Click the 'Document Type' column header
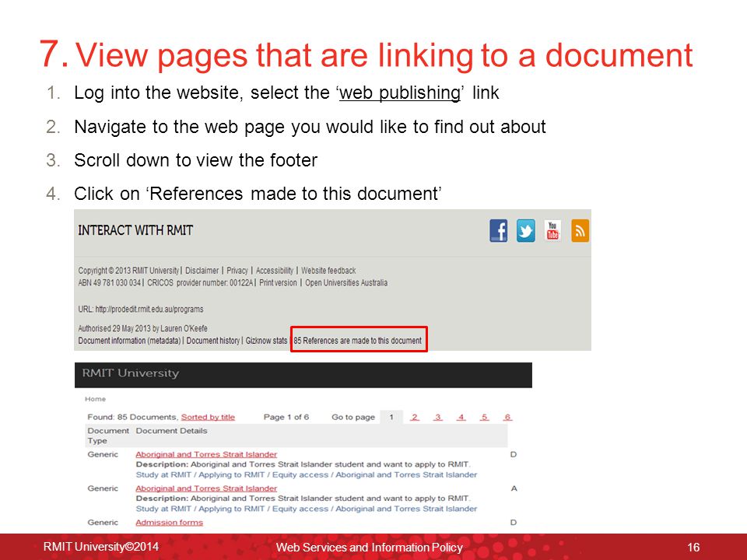The height and width of the screenshot is (560, 747). tap(108, 436)
